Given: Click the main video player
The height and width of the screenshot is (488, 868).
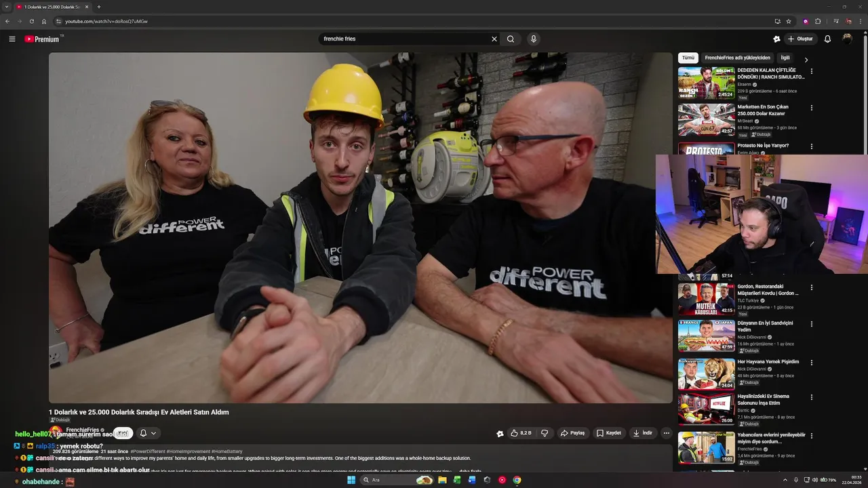Looking at the screenshot, I should pyautogui.click(x=360, y=228).
